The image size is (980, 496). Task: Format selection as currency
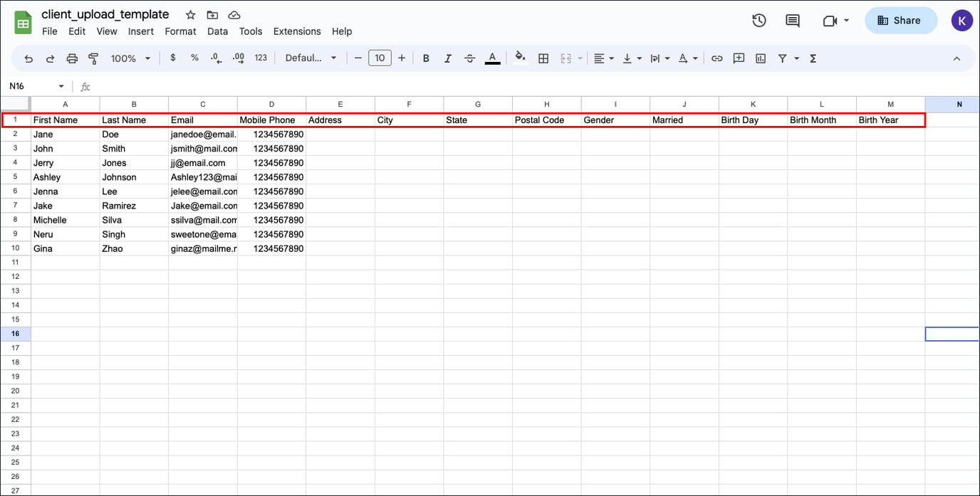click(x=172, y=58)
